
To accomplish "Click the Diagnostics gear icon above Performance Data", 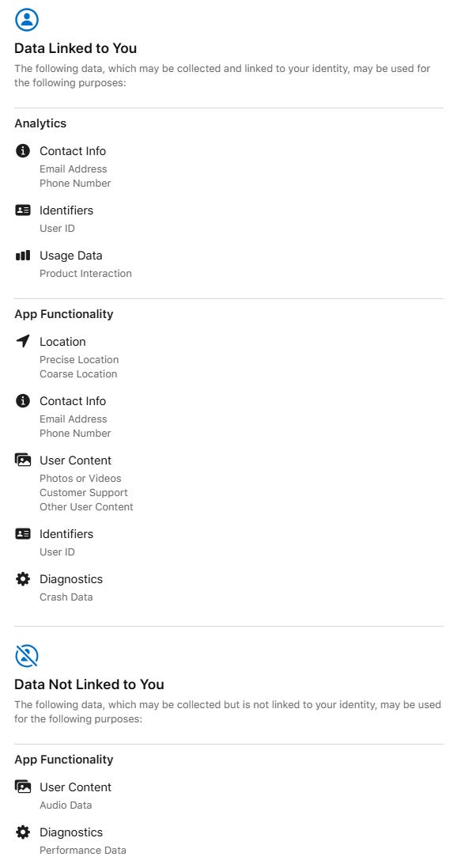I will tap(23, 832).
